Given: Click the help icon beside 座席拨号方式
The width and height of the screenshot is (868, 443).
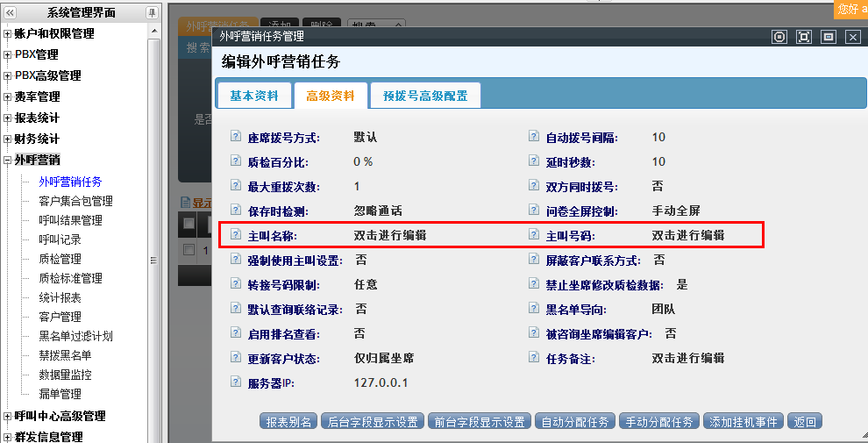Looking at the screenshot, I should coord(235,138).
